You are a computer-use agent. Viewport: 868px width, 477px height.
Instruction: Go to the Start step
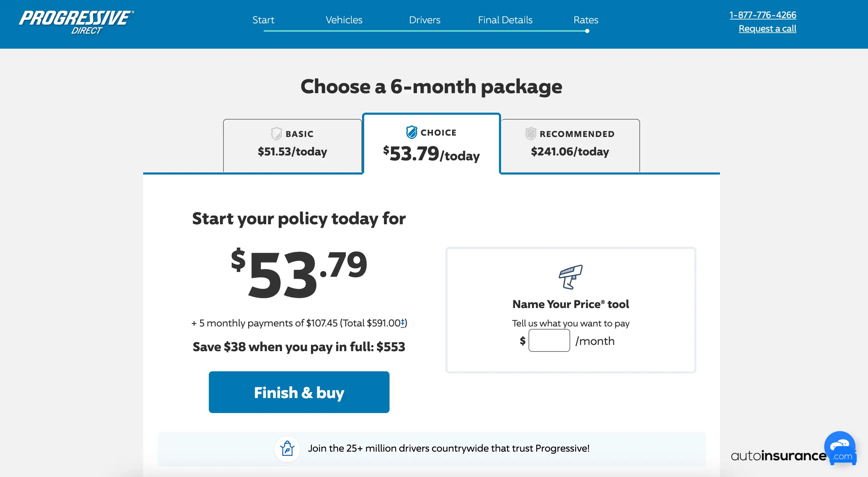coord(263,20)
